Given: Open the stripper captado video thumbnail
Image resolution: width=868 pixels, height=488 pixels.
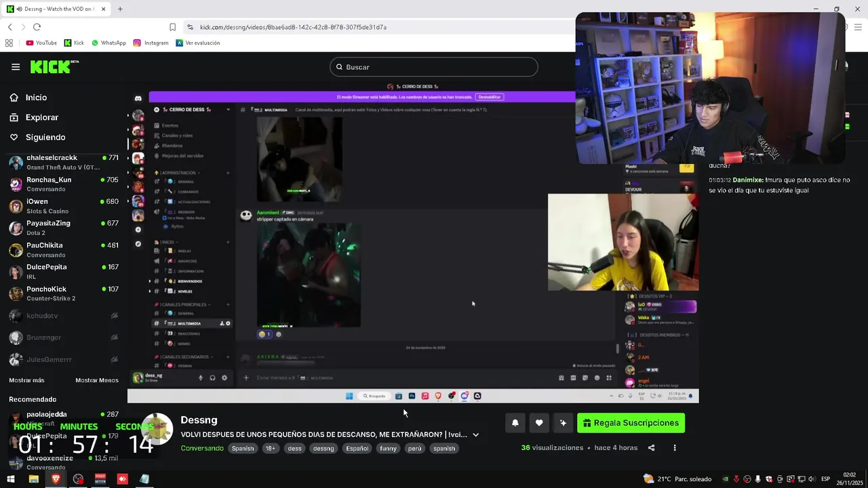Looking at the screenshot, I should click(309, 274).
